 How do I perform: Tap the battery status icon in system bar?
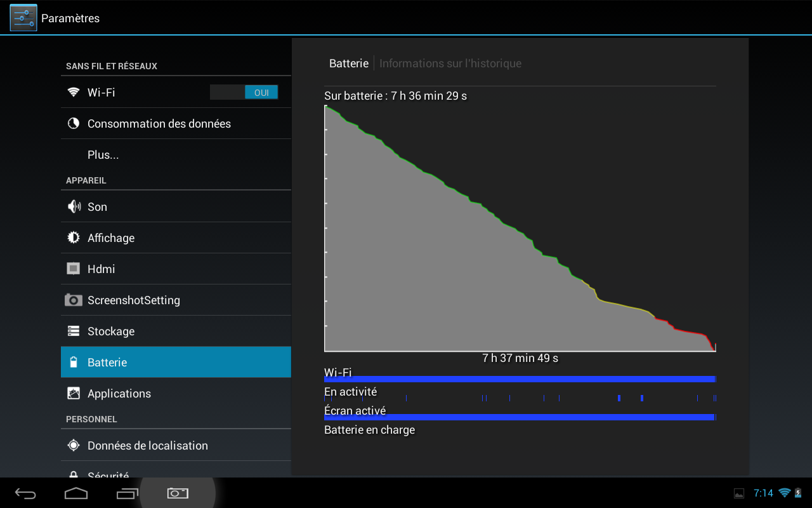click(798, 493)
